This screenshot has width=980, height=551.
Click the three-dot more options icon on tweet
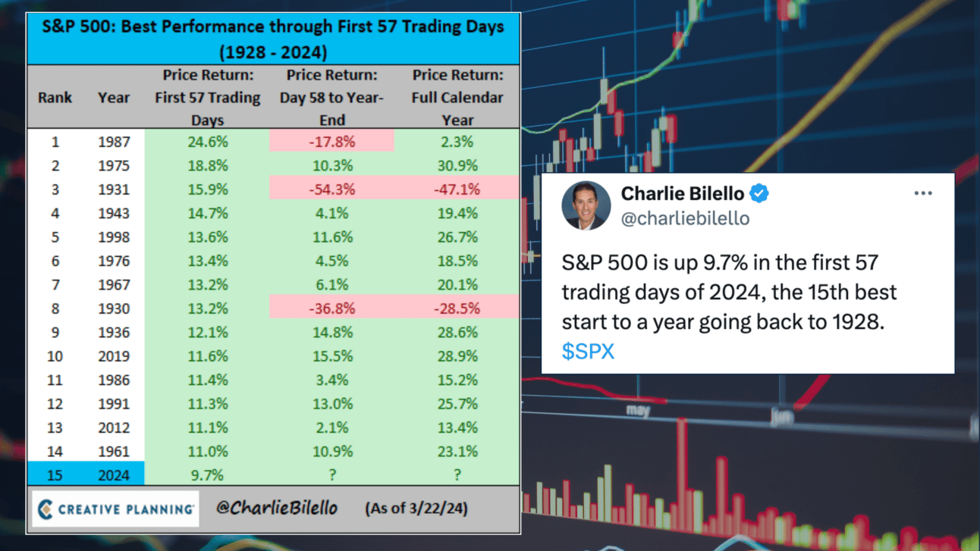click(922, 193)
